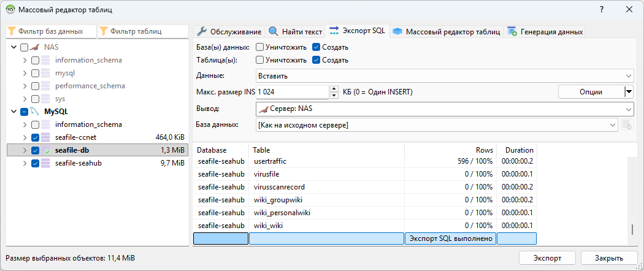
Task: Sort by the Rows column header
Action: click(x=451, y=150)
